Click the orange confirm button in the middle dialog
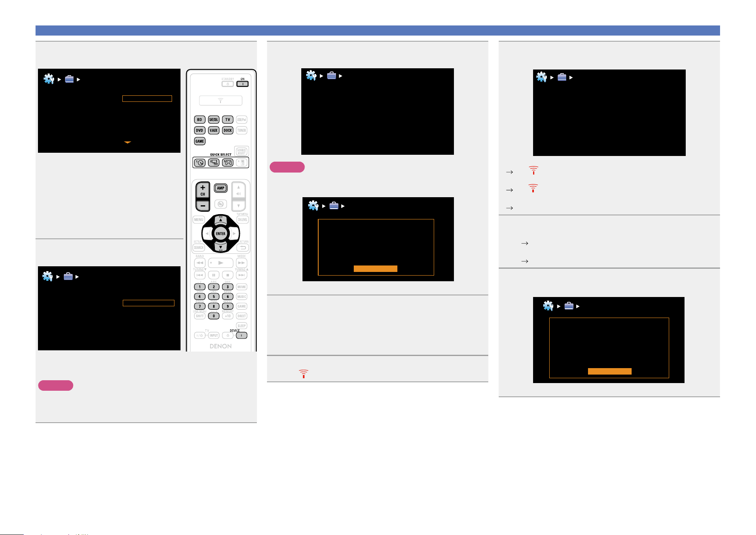The width and height of the screenshot is (756, 535). [376, 269]
